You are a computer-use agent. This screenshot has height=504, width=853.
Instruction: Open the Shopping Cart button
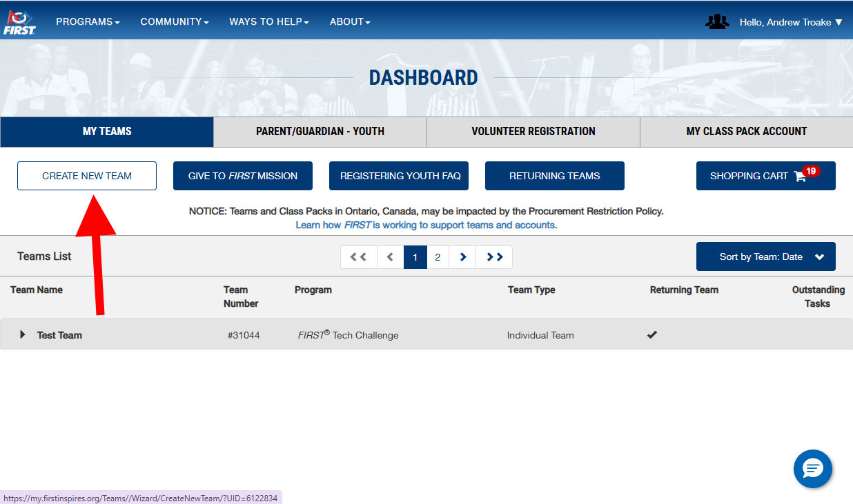click(766, 176)
